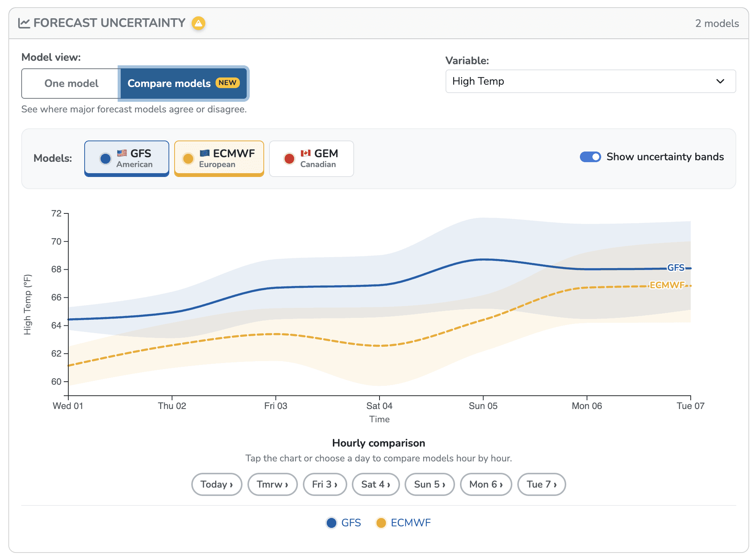Open Sat 4 hourly comparison
This screenshot has width=756, height=559.
click(x=376, y=484)
